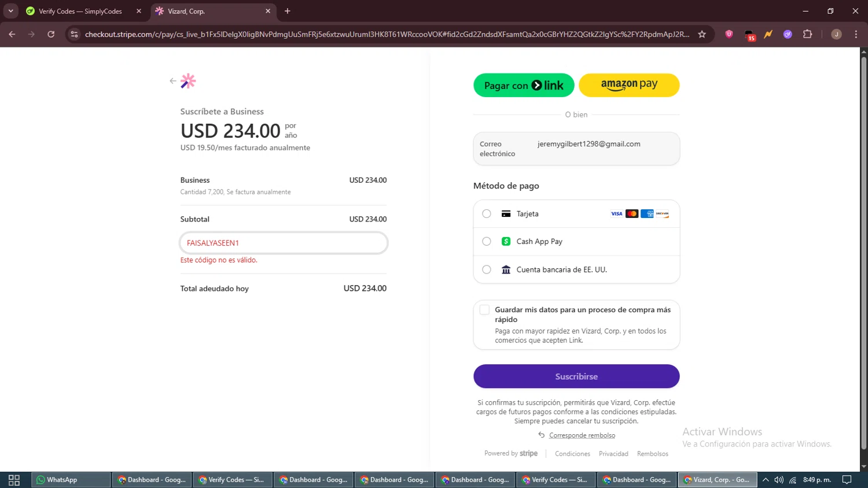Click the address bar URL

387,34
